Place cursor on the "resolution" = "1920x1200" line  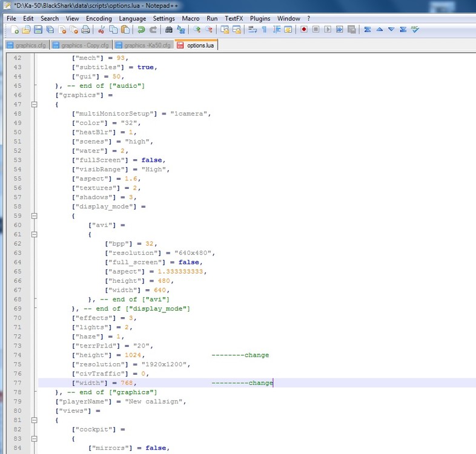point(131,364)
